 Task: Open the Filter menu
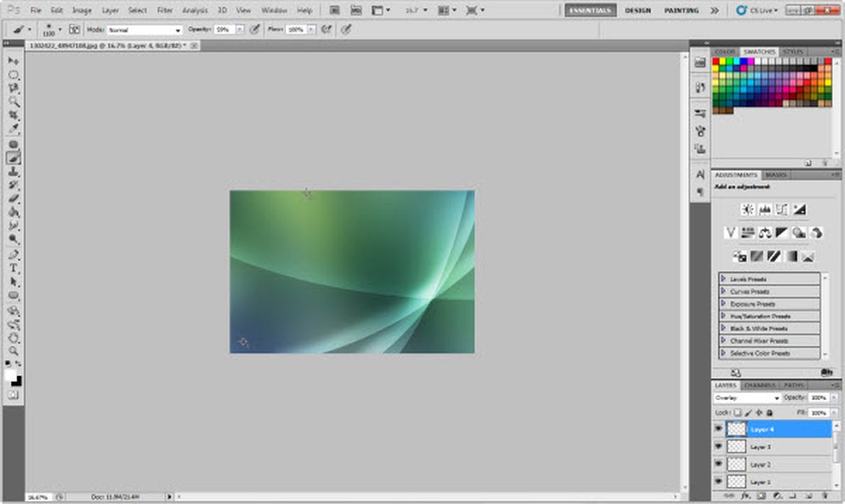tap(165, 10)
